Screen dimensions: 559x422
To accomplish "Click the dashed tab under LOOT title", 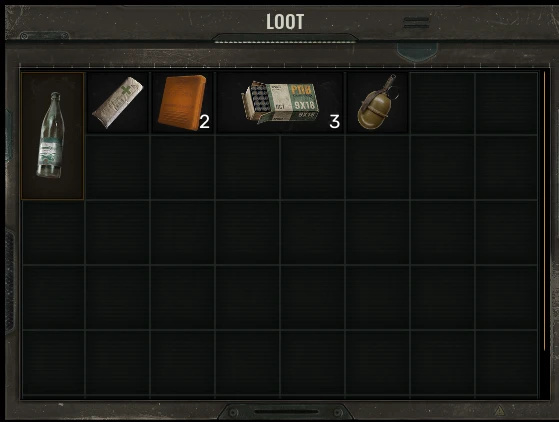I will point(285,38).
